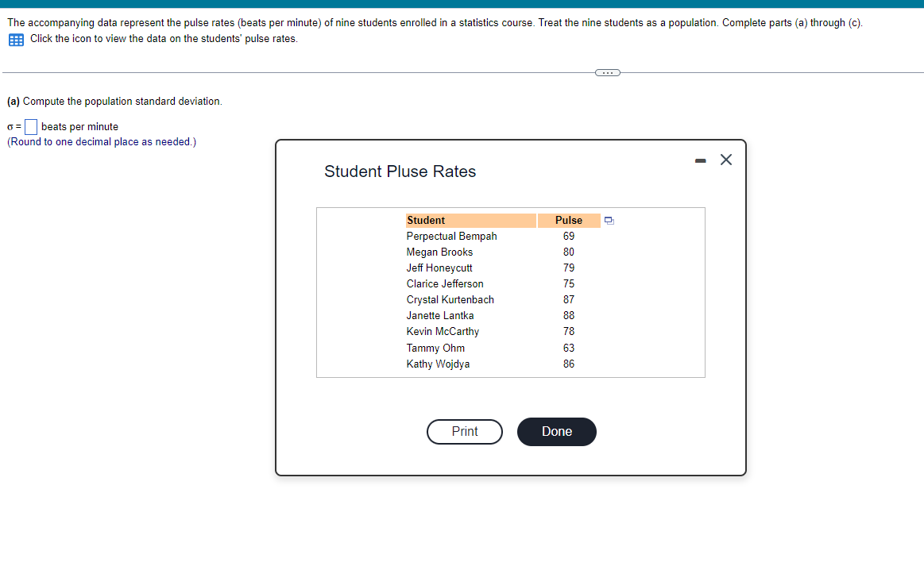924x570 pixels.
Task: Select the minimize icon on the Student Pluse Rates dialog
Action: pyautogui.click(x=700, y=160)
